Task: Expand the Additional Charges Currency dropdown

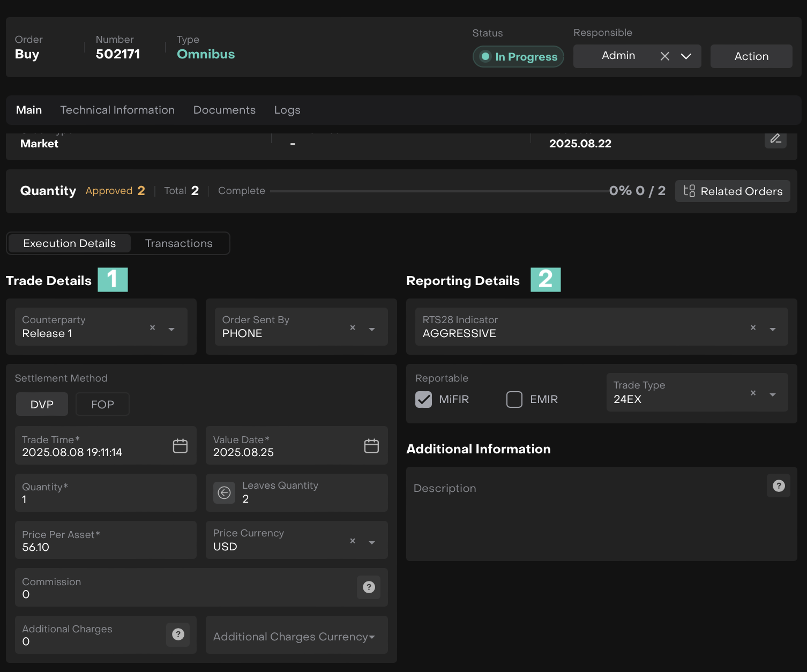Action: [x=372, y=637]
